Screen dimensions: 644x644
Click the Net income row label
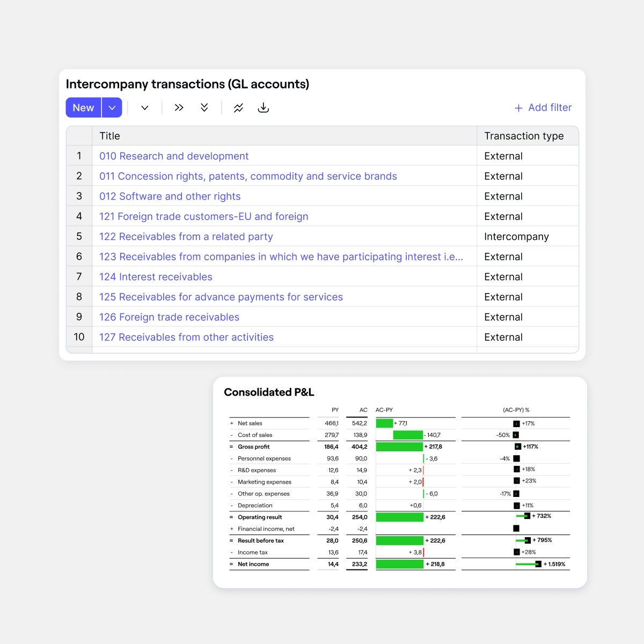click(253, 564)
